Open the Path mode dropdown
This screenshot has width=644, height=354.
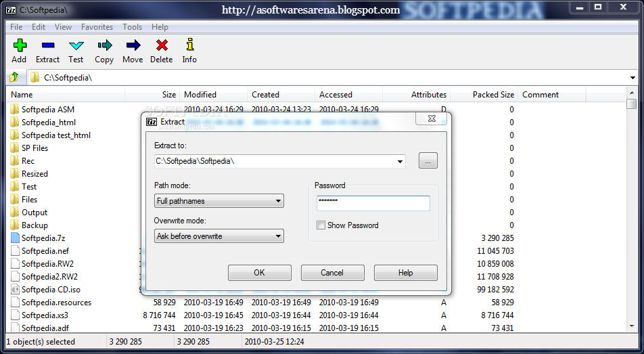(x=219, y=200)
